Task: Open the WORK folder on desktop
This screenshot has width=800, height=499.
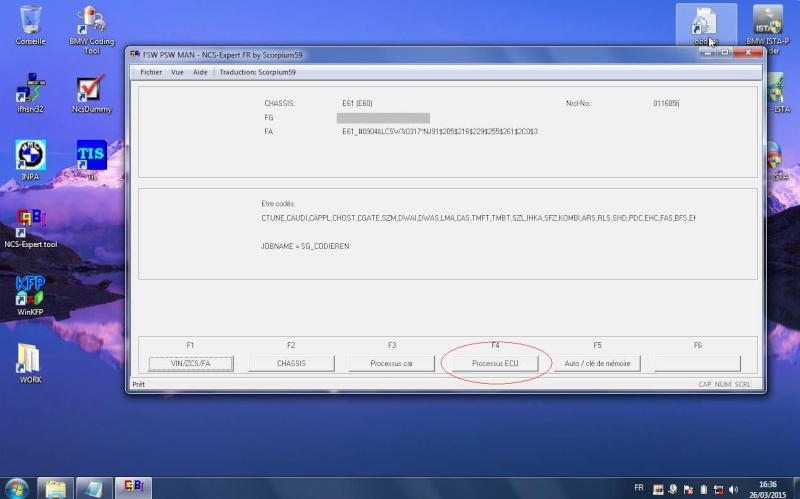Action: click(x=30, y=363)
